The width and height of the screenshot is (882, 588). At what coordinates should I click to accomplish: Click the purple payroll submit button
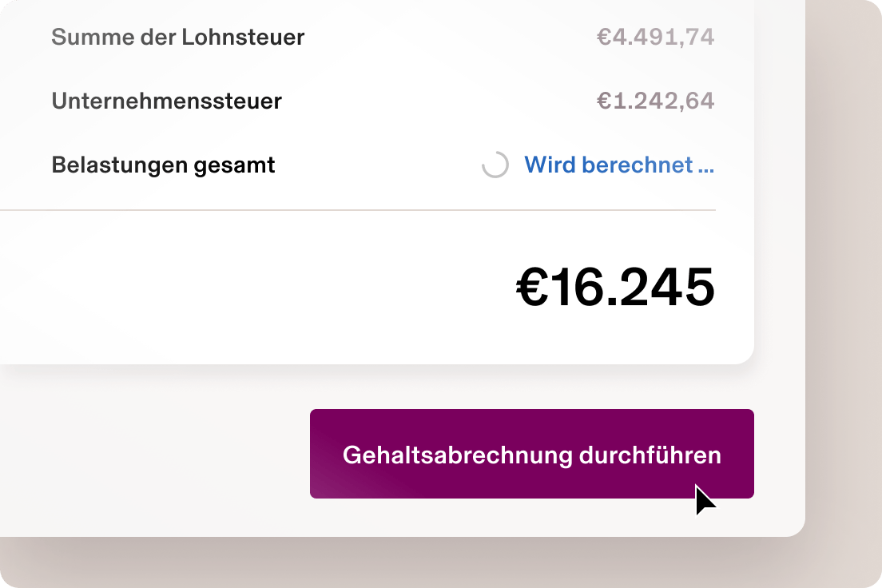531,454
